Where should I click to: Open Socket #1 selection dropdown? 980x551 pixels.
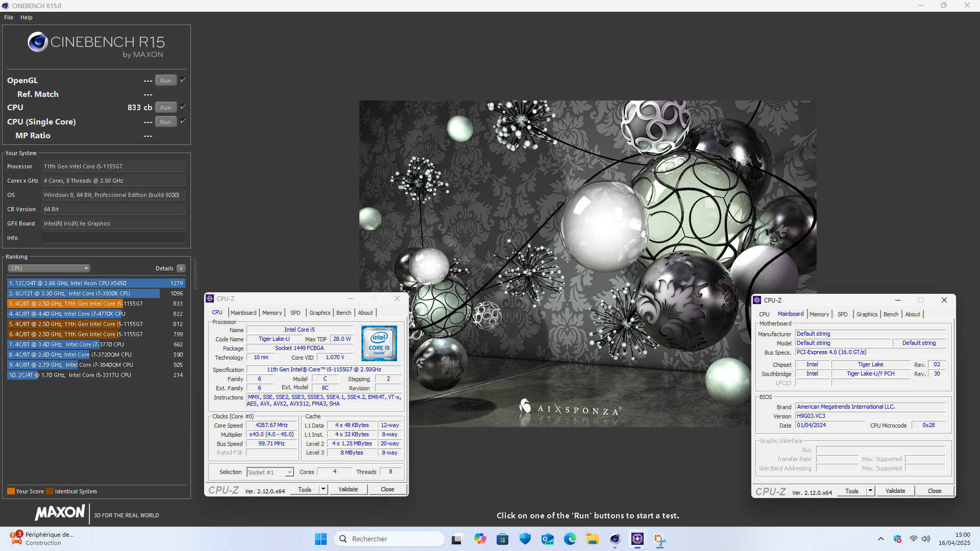coord(270,472)
